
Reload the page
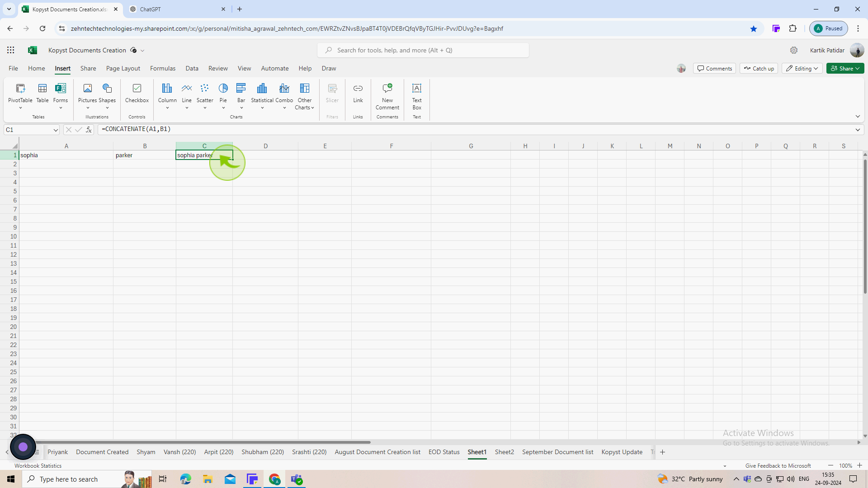(x=42, y=28)
